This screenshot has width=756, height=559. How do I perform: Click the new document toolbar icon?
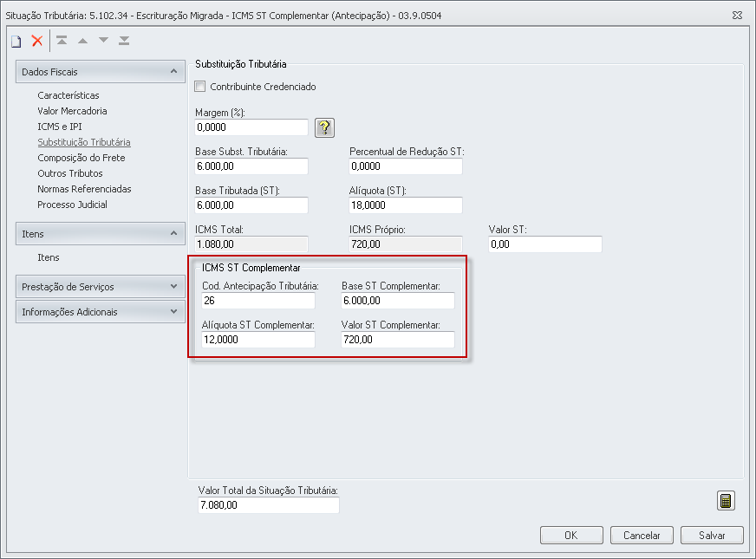tap(16, 41)
